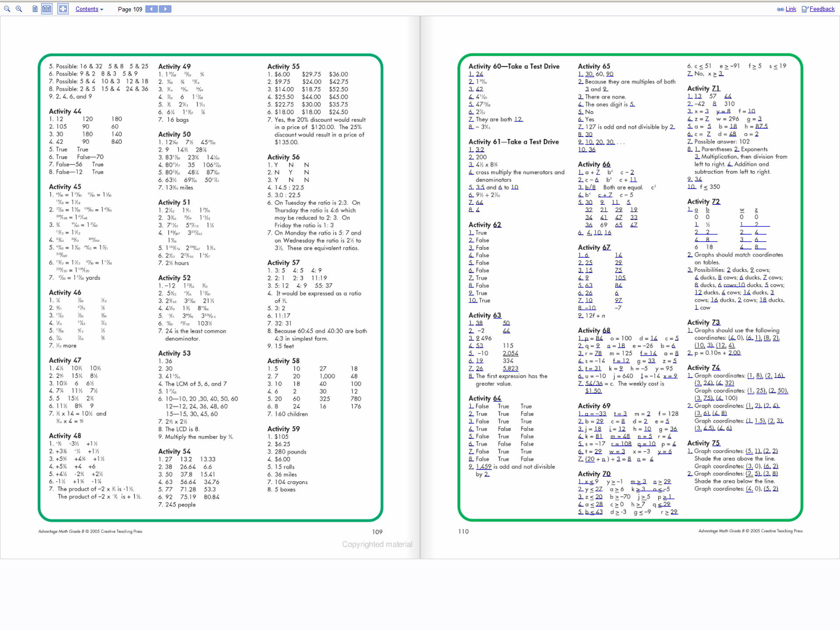
Task: Open the Contents menu
Action: click(x=87, y=9)
